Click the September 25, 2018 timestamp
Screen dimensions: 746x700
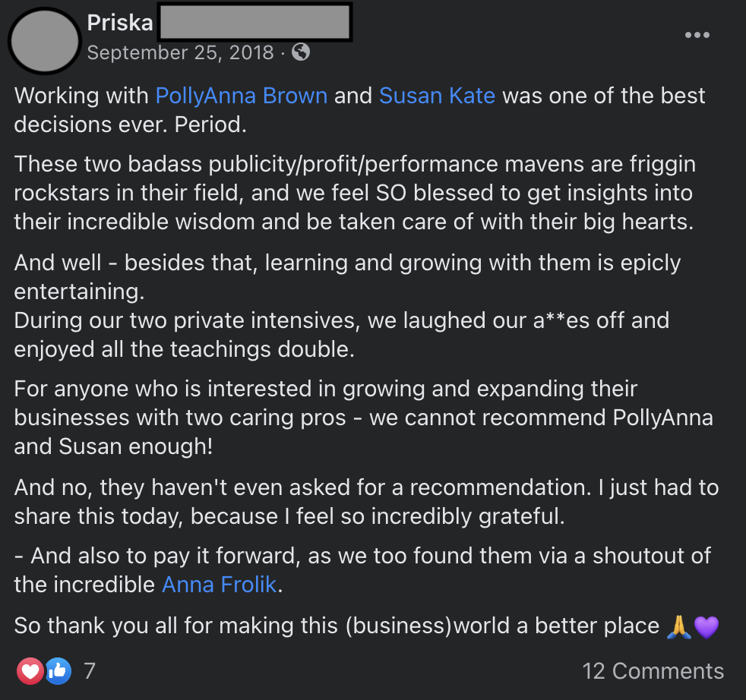[x=180, y=52]
